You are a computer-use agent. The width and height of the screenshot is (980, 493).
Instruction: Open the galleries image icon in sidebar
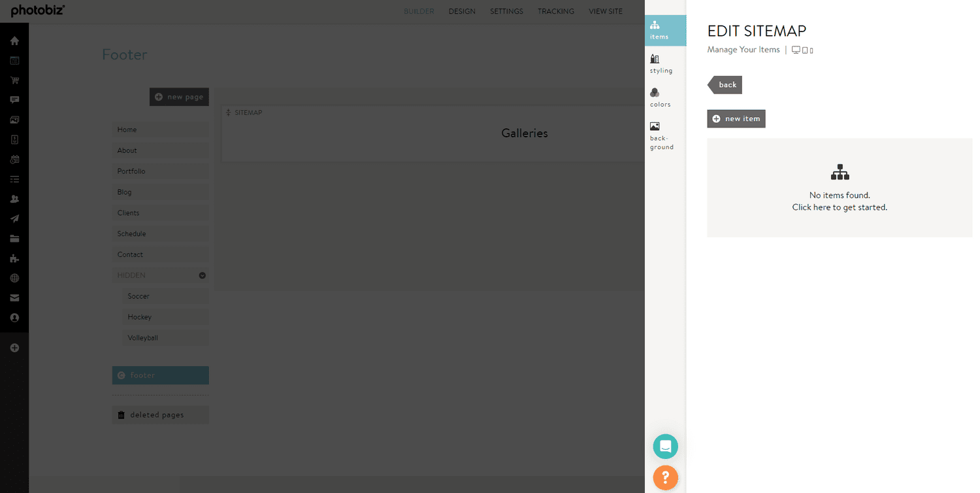pos(14,120)
